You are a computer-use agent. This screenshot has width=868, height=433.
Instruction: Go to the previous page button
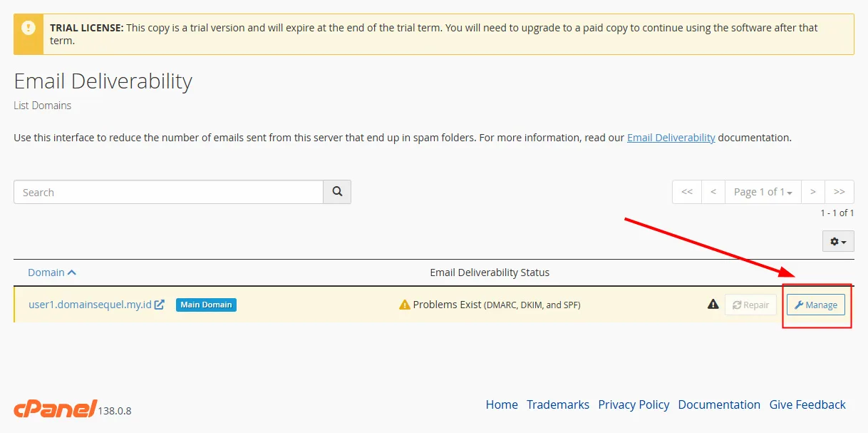click(x=713, y=192)
